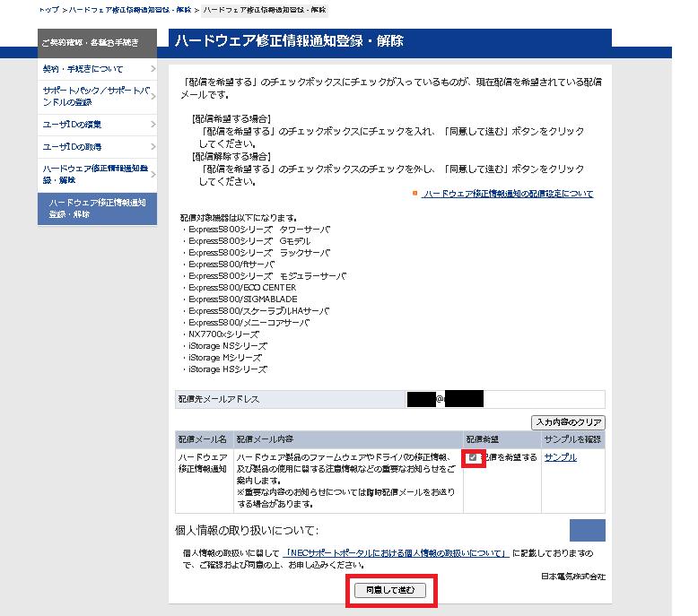Image resolution: width=698 pixels, height=616 pixels.
Task: Click arrow icon beside ユーザIDの取得
Action: [x=153, y=146]
